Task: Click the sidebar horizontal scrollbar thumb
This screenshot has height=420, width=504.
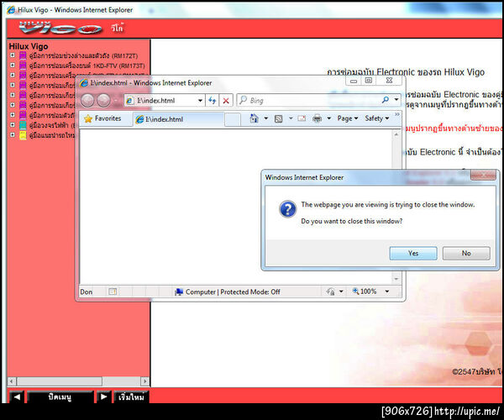Action: (x=60, y=381)
